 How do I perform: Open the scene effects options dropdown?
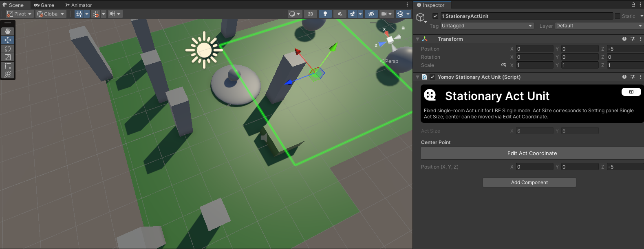tap(360, 14)
